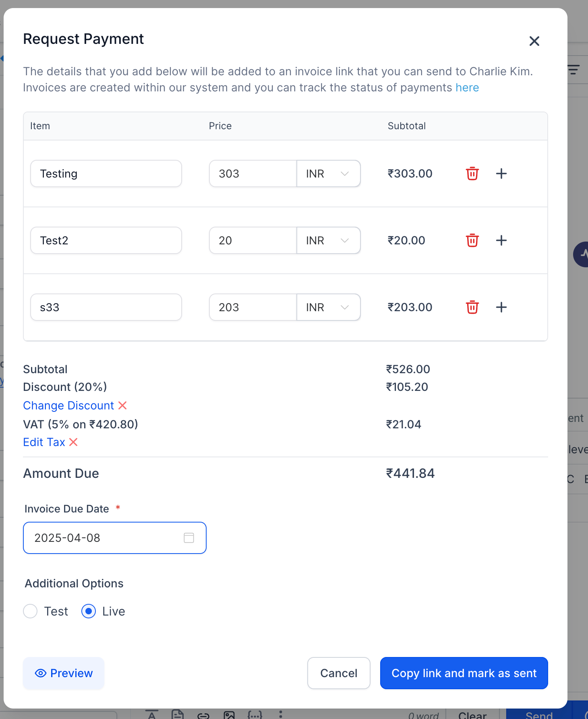The height and width of the screenshot is (719, 588).
Task: Remove the VAT tax with red X
Action: [73, 442]
